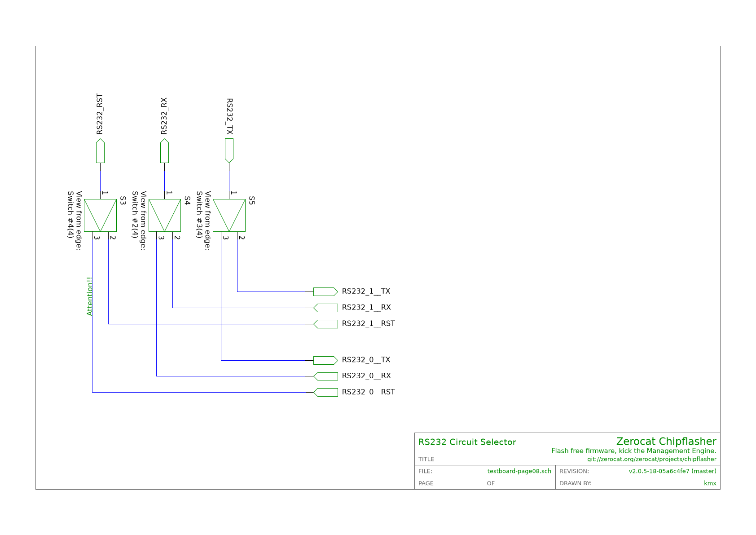Select the RS232_0__TX label
The width and height of the screenshot is (756, 535).
[366, 360]
